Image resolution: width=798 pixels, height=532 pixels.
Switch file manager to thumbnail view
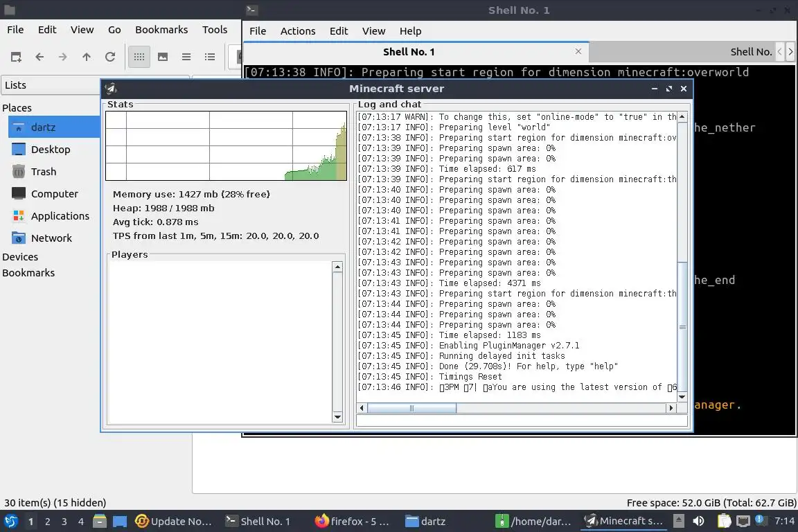pos(163,57)
